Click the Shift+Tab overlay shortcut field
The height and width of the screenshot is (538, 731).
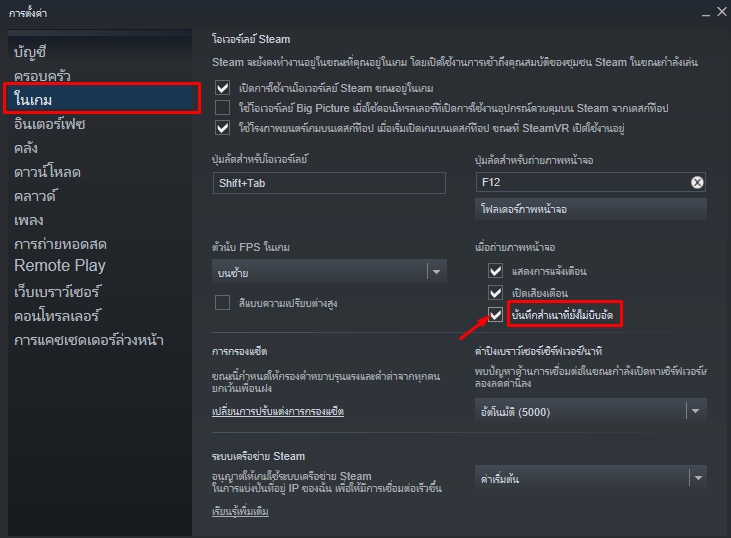(x=330, y=183)
